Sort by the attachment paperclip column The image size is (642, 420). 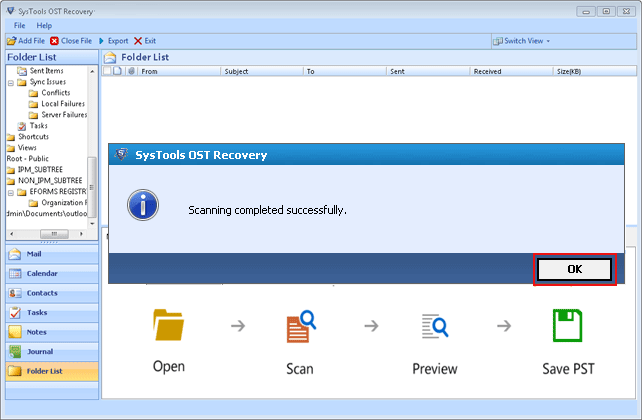pos(131,71)
